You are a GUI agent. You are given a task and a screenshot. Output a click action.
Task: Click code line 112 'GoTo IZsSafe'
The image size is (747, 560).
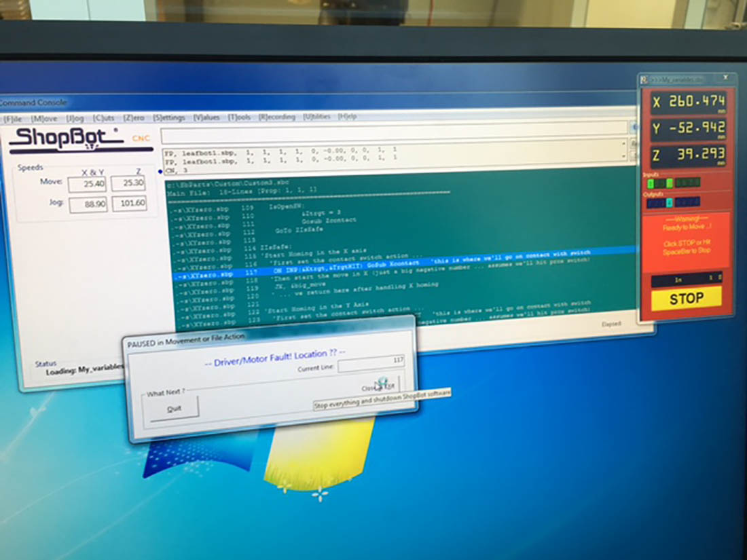coord(299,230)
